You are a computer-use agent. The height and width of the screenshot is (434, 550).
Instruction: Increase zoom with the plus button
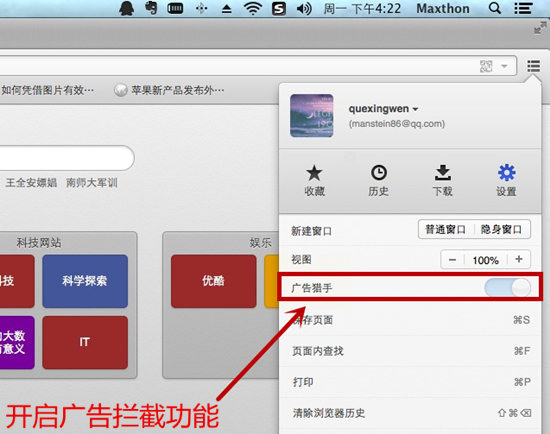[x=519, y=259]
